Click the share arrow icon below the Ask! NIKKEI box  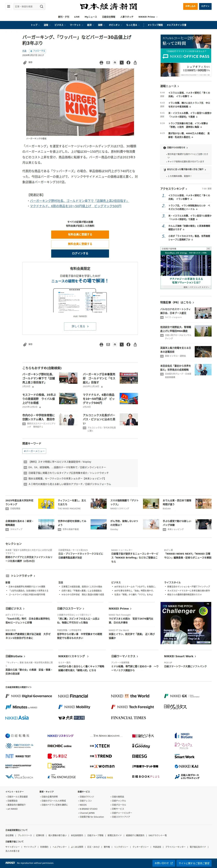pyautogui.click(x=135, y=344)
